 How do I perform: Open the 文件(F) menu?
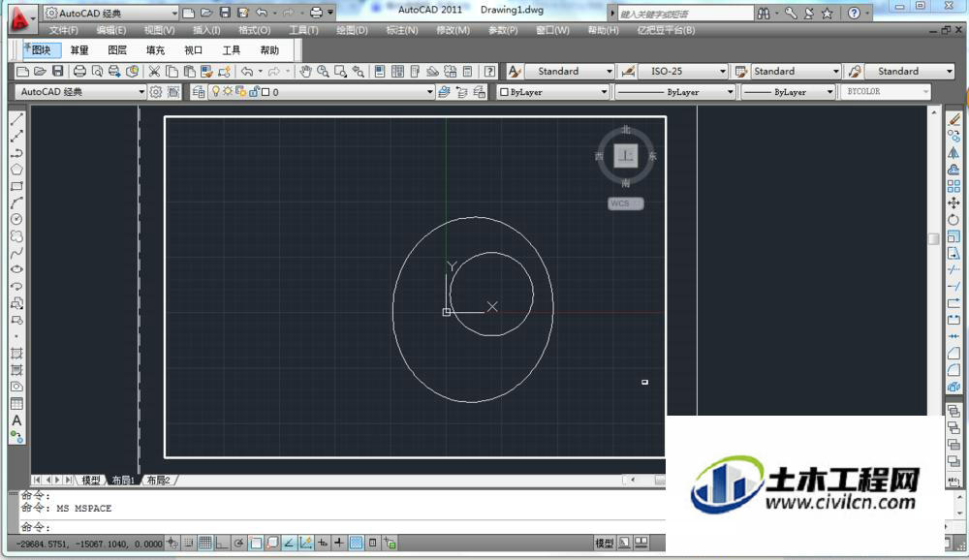coord(64,30)
